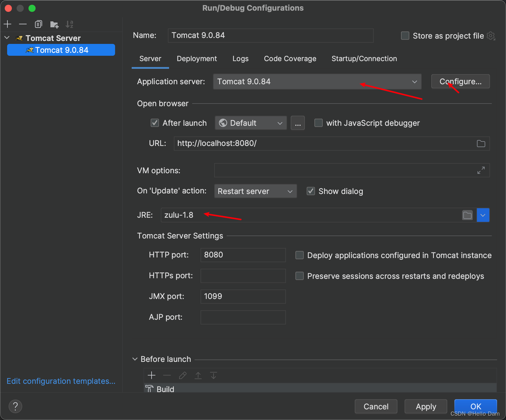This screenshot has height=420, width=506.
Task: Switch to the Server tab
Action: 150,59
